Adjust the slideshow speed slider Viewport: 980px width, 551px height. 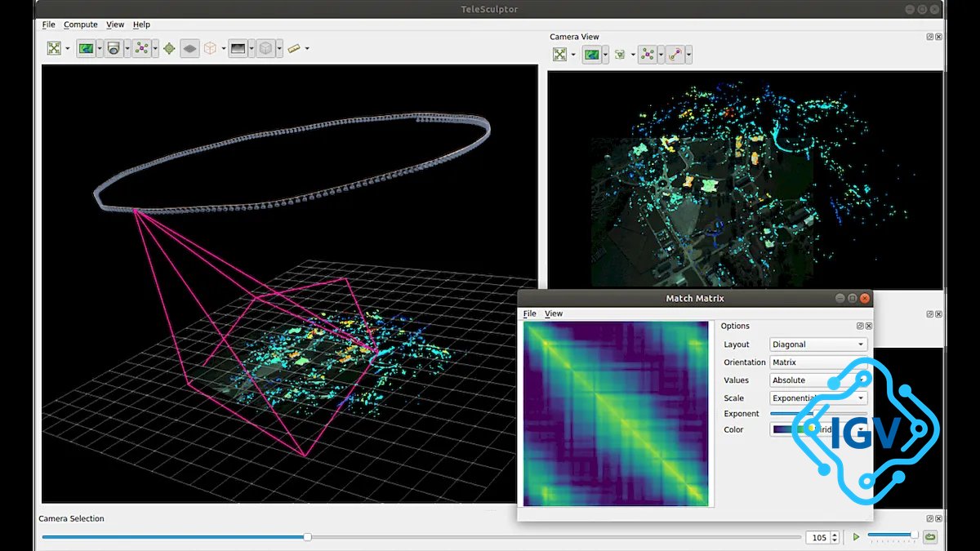pos(892,535)
